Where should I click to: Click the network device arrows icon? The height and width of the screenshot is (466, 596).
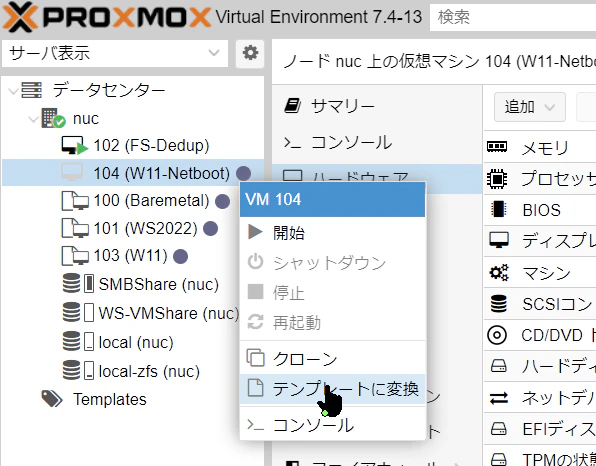coord(498,398)
